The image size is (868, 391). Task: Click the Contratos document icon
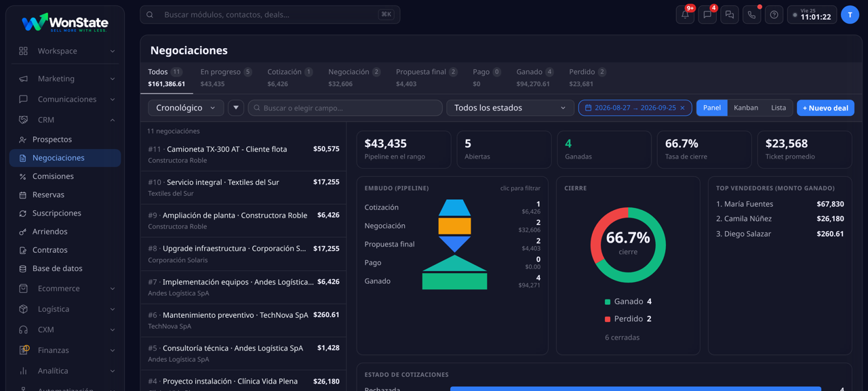click(x=22, y=250)
